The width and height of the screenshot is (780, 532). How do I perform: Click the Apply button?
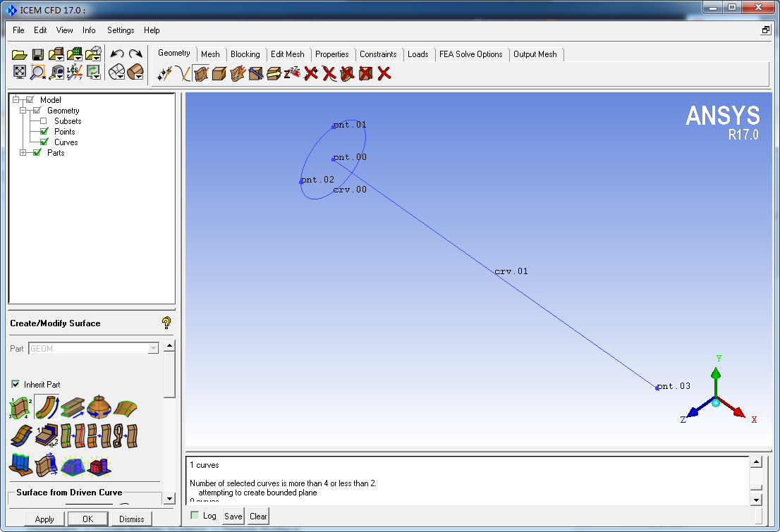coord(44,519)
